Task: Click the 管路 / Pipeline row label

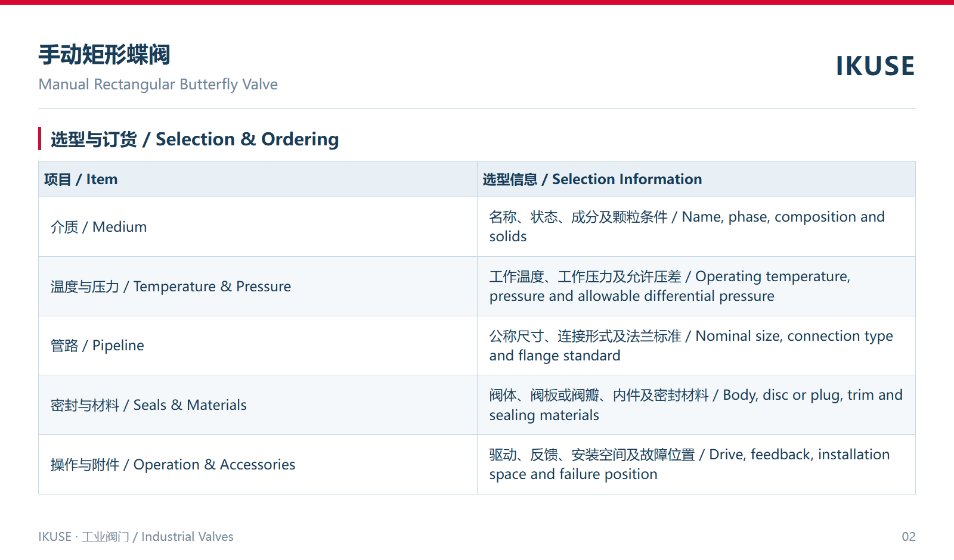Action: [97, 346]
